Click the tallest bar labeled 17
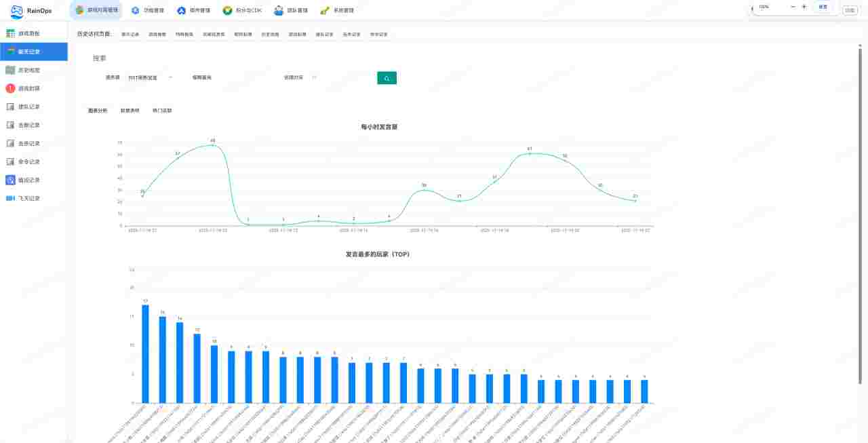The width and height of the screenshot is (868, 443). [x=145, y=353]
